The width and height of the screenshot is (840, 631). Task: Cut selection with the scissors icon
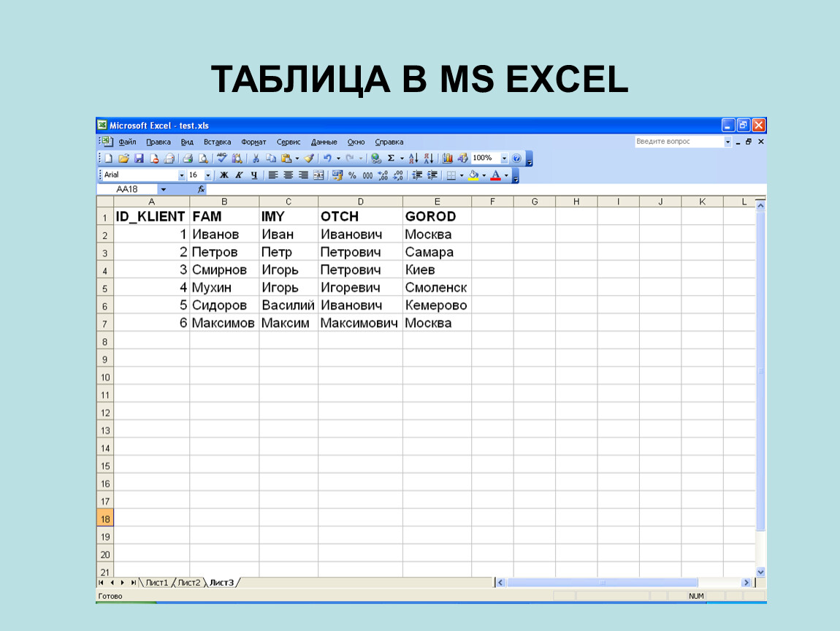[x=256, y=158]
